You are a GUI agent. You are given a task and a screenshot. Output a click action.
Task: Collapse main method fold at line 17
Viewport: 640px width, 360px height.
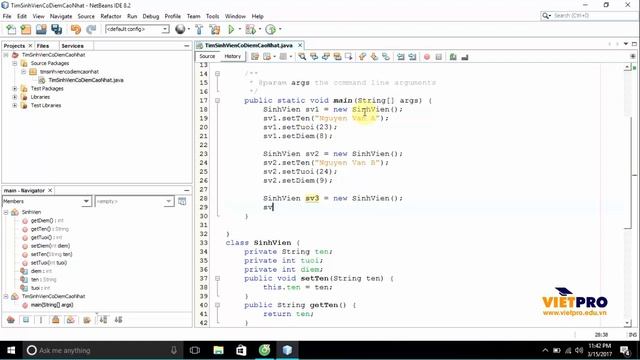[x=218, y=100]
